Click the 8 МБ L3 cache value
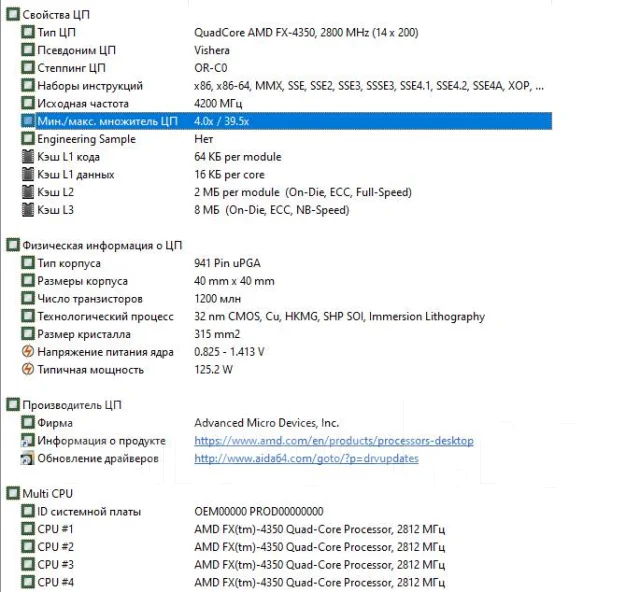The height and width of the screenshot is (592, 640). click(x=272, y=210)
